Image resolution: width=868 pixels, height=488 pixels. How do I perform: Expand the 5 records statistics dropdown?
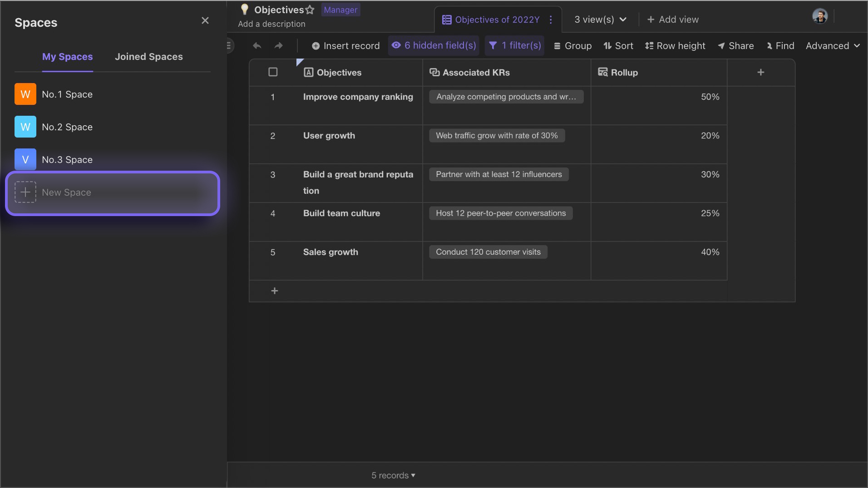[x=393, y=475]
